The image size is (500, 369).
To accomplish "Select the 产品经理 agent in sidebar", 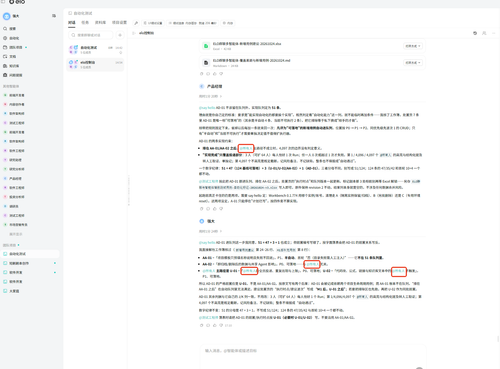I will coord(15,179).
